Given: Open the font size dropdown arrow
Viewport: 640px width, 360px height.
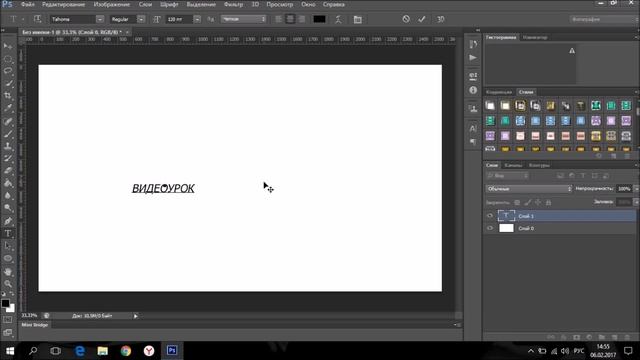Looking at the screenshot, I should pos(197,19).
